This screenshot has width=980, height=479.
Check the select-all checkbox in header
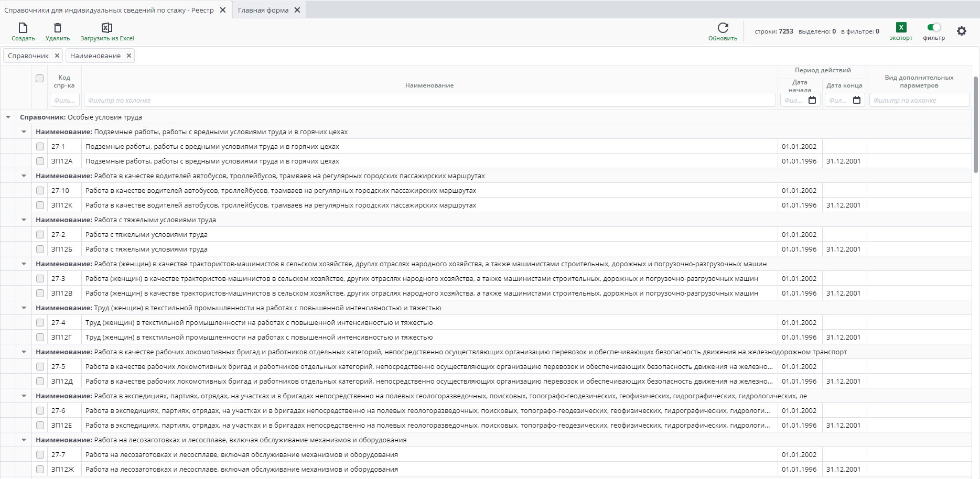click(x=40, y=79)
